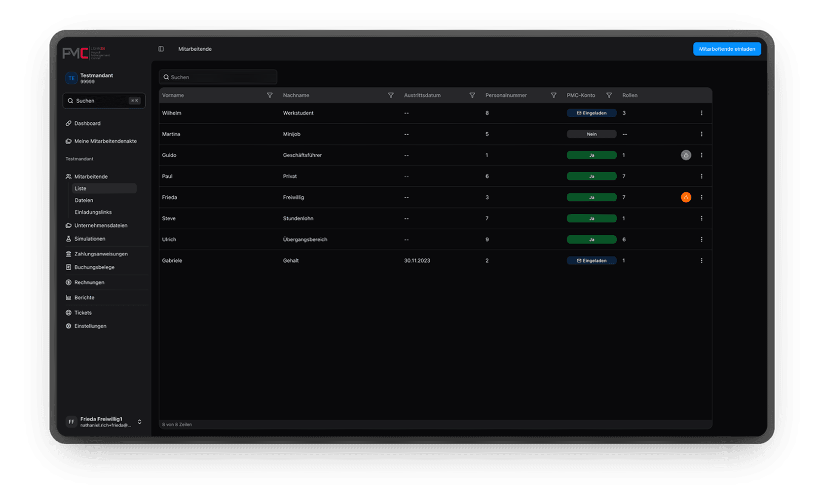Screen dimensions: 819x504
Task: Filter the PMC-Konto column
Action: pos(609,95)
